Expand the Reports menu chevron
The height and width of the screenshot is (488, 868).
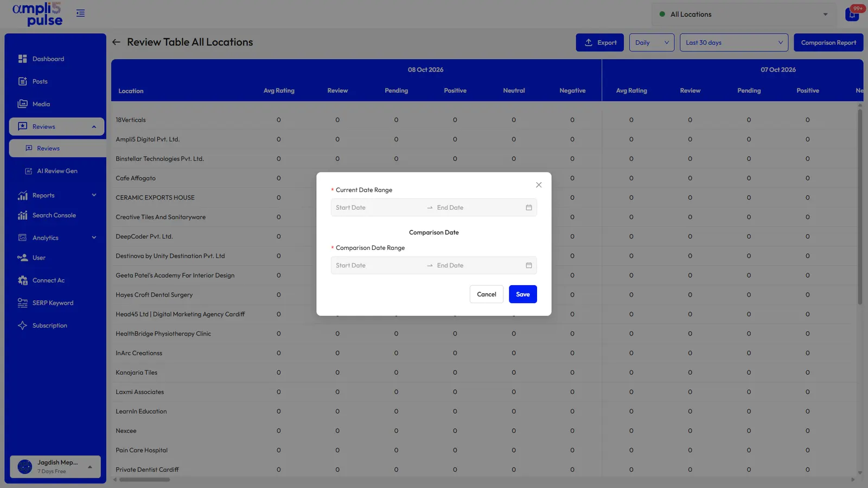click(94, 195)
